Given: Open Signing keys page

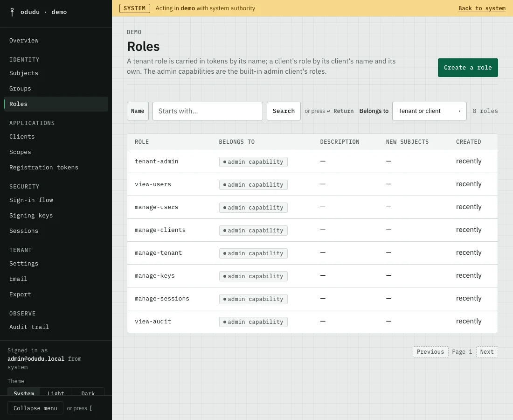Looking at the screenshot, I should point(31,216).
